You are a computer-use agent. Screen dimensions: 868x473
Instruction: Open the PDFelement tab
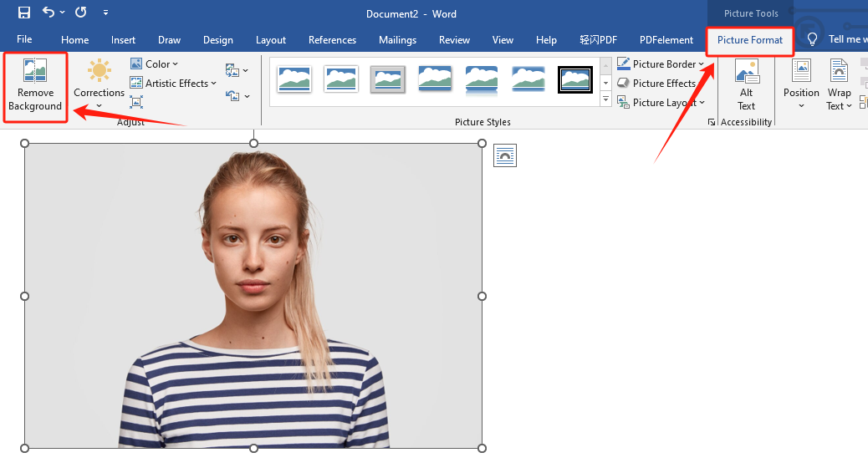666,40
